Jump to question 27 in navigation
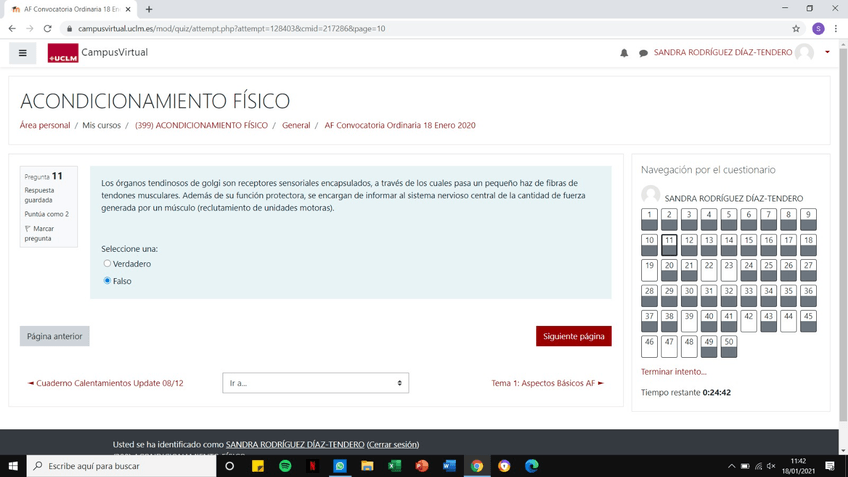Viewport: 848px width, 477px height. [x=808, y=270]
